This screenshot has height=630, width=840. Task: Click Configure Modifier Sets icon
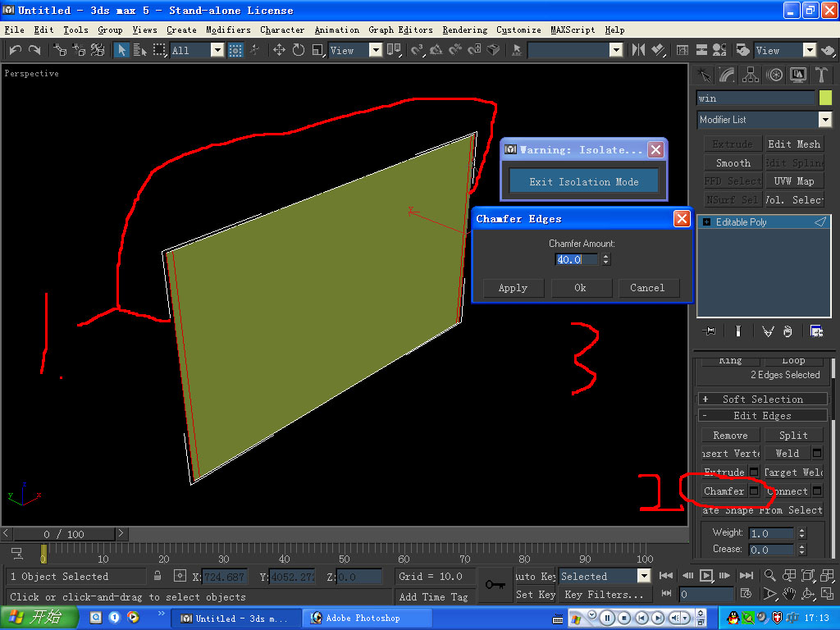point(816,331)
